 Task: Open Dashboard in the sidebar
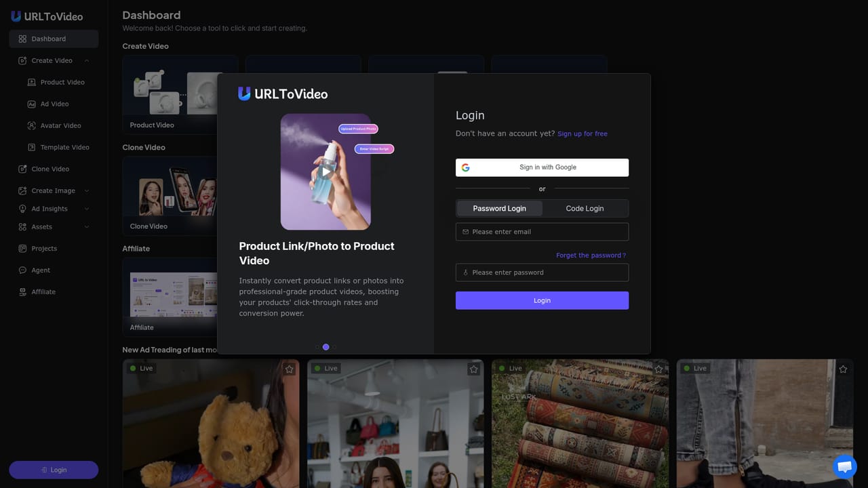[x=54, y=39]
